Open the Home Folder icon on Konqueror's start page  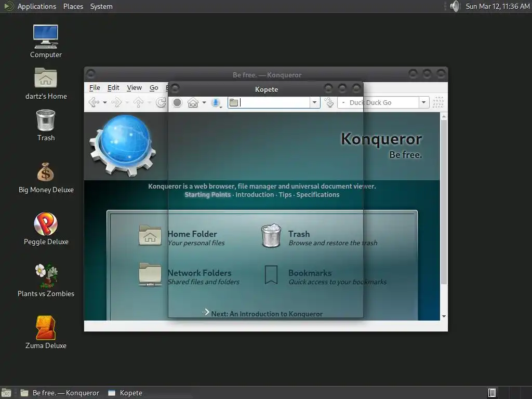pyautogui.click(x=150, y=235)
